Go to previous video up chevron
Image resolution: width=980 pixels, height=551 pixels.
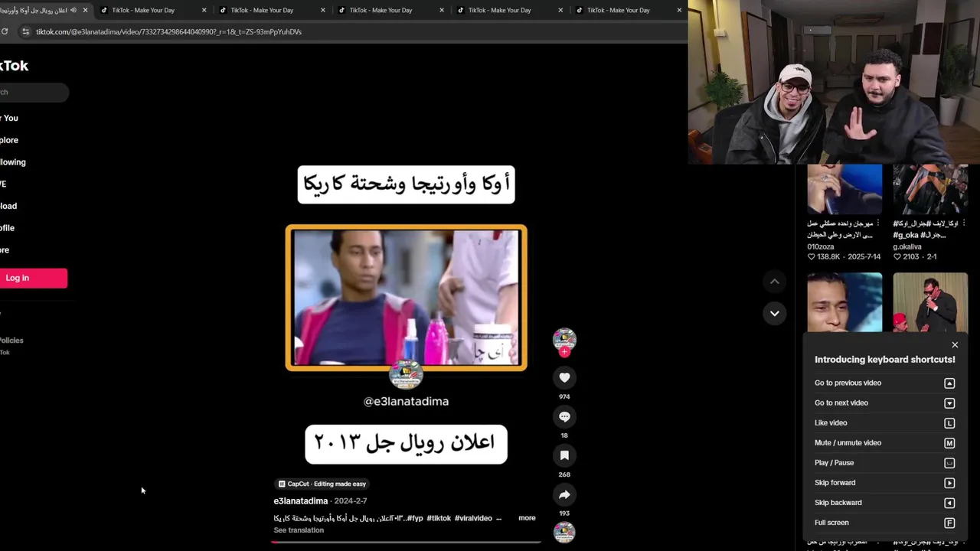774,282
